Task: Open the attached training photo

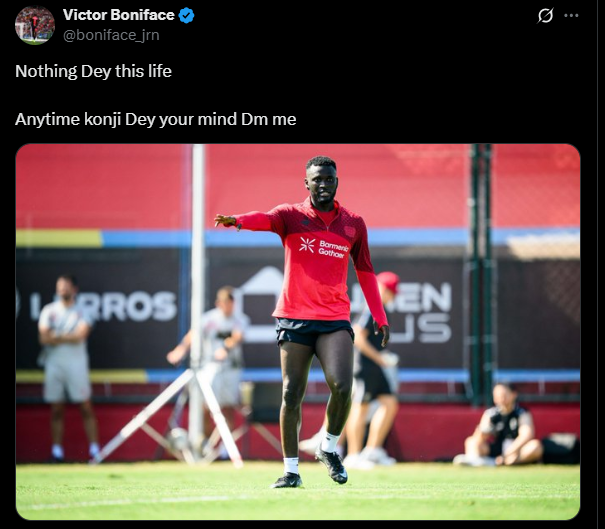Action: [x=298, y=332]
